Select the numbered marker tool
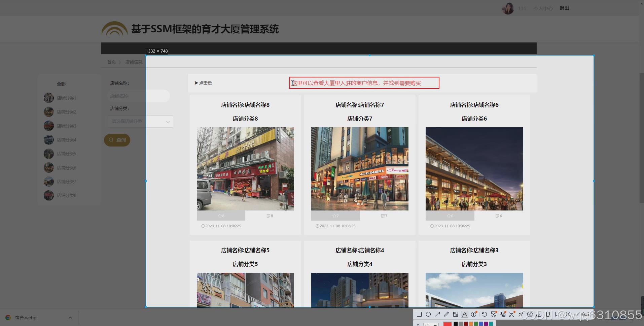The image size is (644, 326). click(x=474, y=314)
